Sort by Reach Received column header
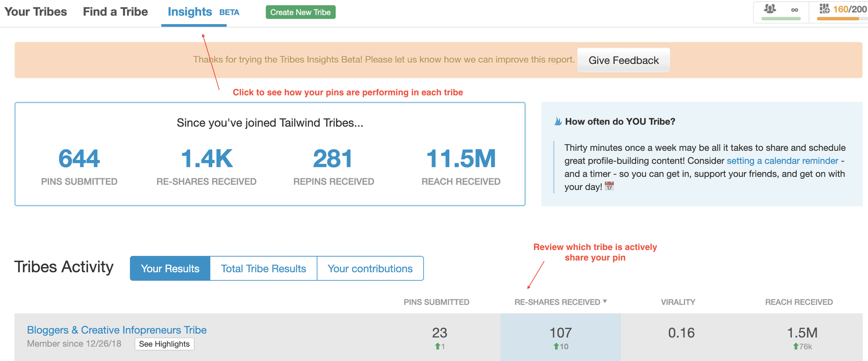 [799, 302]
